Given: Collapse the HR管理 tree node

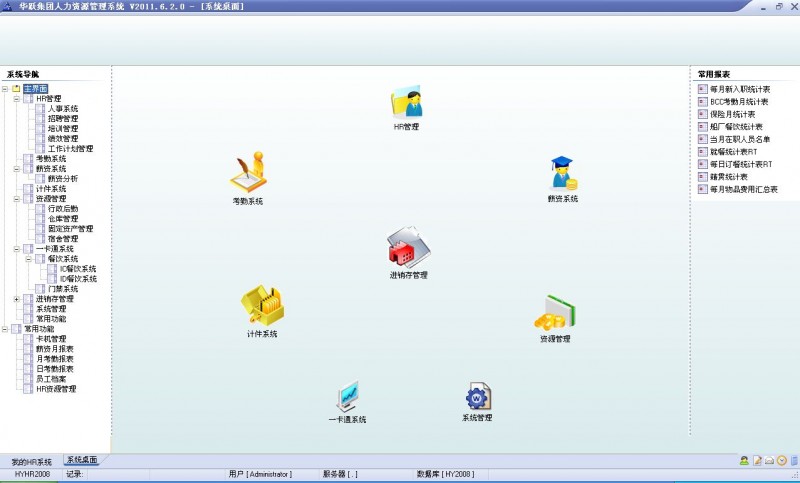Looking at the screenshot, I should click(17, 99).
